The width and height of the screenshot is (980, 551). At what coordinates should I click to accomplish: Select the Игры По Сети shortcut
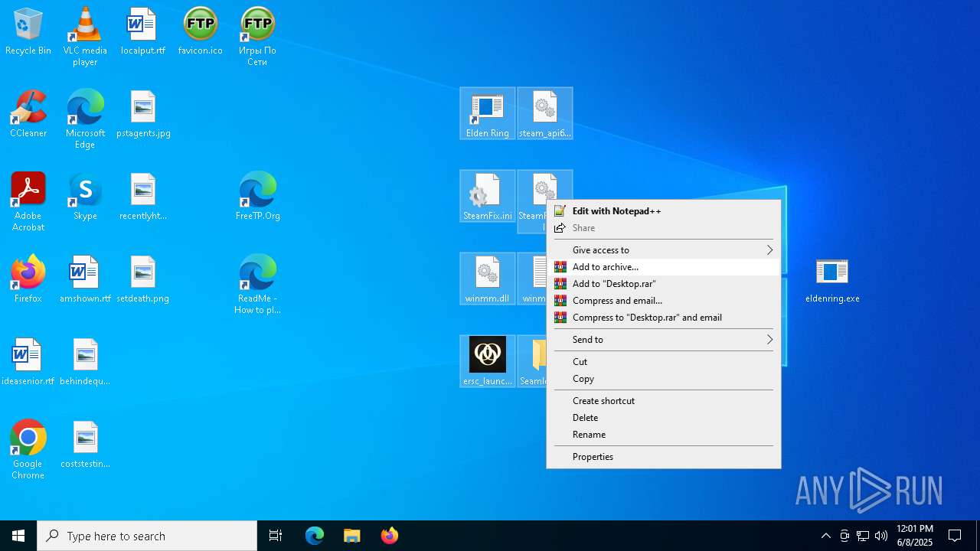[x=257, y=37]
